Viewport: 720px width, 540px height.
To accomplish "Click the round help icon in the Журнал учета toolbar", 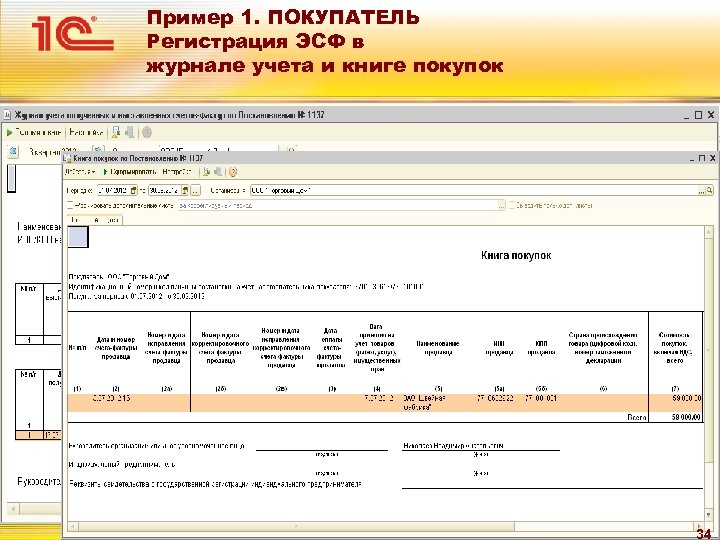I will click(x=147, y=133).
